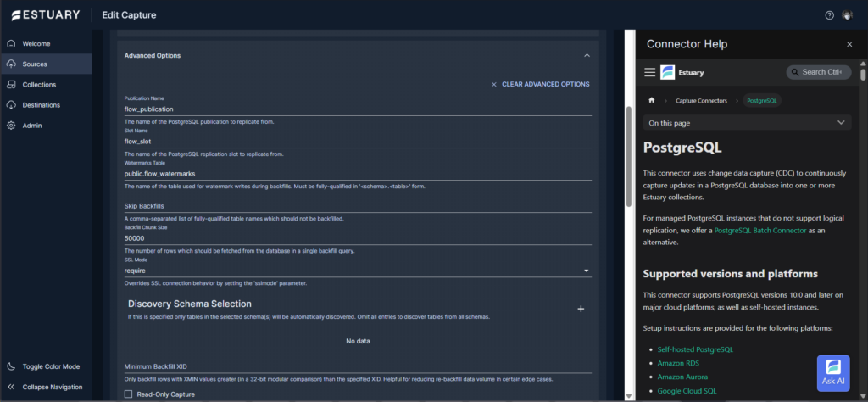Viewport: 868px width, 402px height.
Task: Open Destinations from the sidebar
Action: [x=46, y=105]
